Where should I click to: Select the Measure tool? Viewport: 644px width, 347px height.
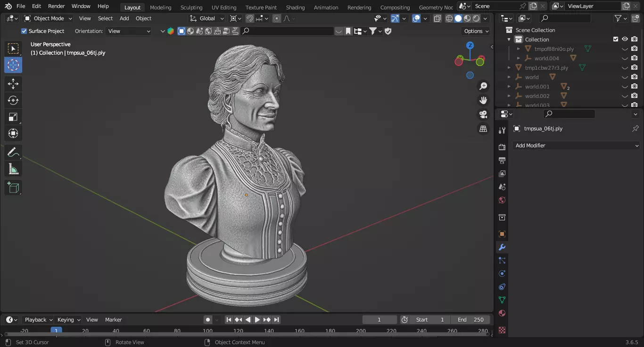[13, 169]
